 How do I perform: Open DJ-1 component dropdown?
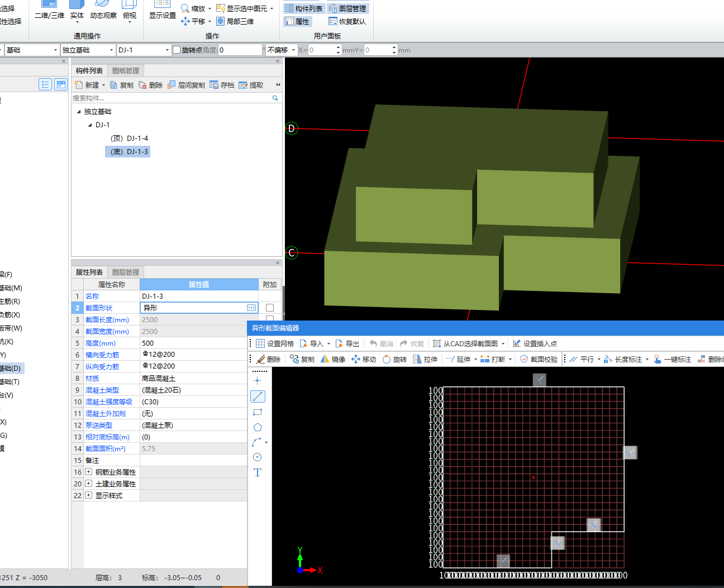pyautogui.click(x=167, y=50)
